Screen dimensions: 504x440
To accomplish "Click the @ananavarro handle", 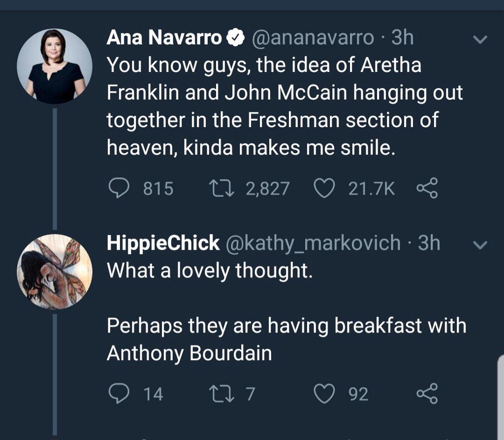I will tap(313, 38).
